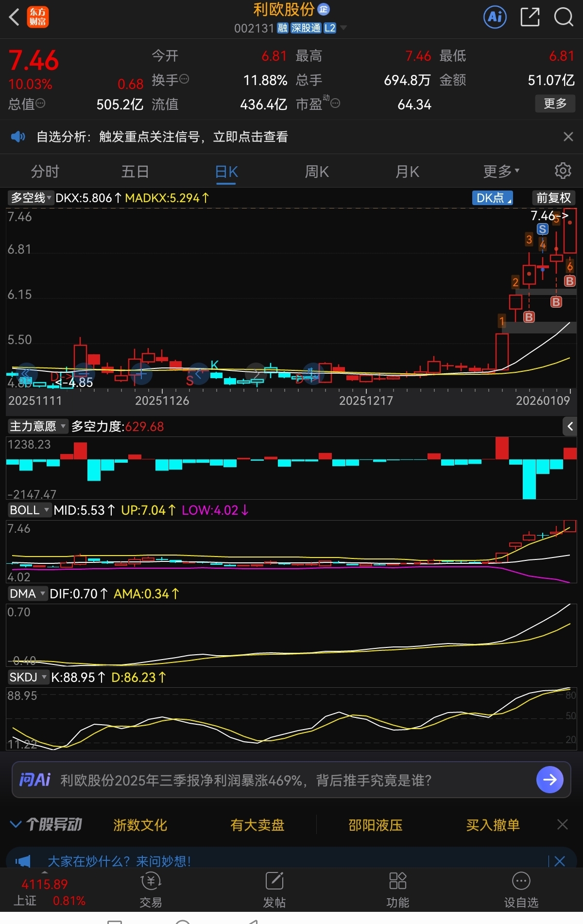Tap the L2 level tag
Screen dimensions: 583x924
point(330,28)
